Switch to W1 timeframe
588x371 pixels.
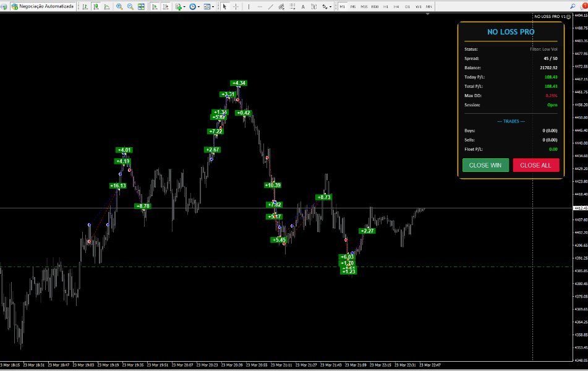418,6
